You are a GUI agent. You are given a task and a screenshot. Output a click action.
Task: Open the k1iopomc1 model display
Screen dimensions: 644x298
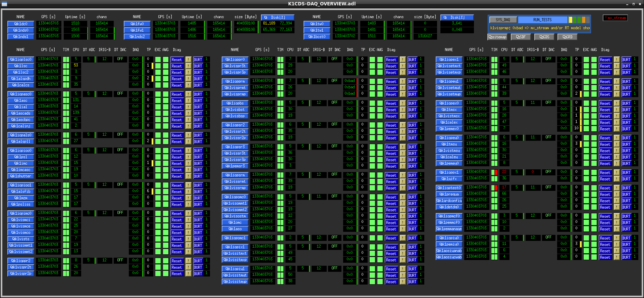pos(235,238)
